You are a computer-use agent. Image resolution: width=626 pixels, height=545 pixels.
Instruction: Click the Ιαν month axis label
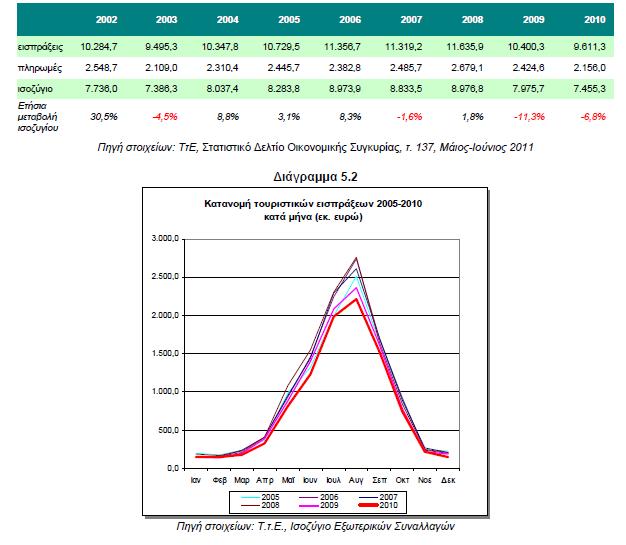[x=196, y=480]
